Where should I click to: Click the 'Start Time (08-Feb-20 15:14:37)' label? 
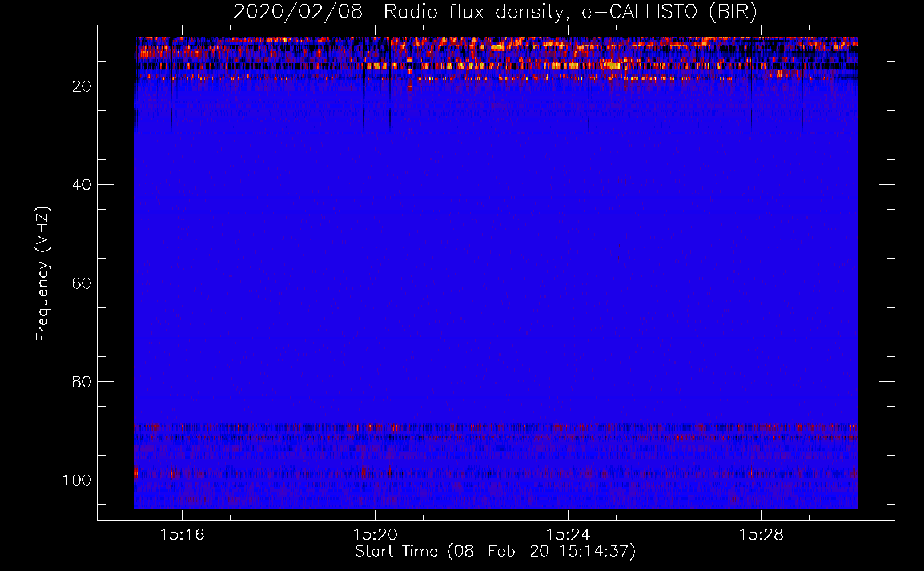tap(495, 551)
